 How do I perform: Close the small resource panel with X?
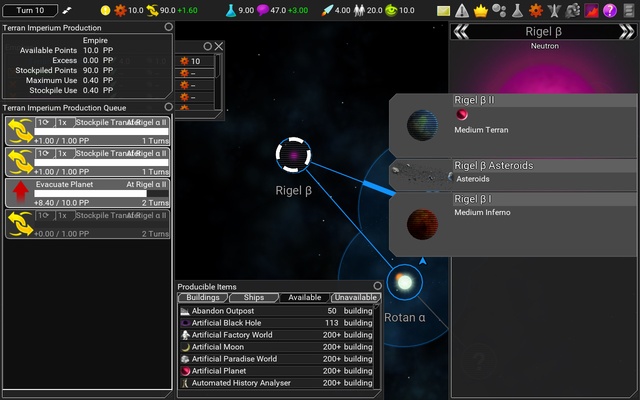(x=219, y=46)
